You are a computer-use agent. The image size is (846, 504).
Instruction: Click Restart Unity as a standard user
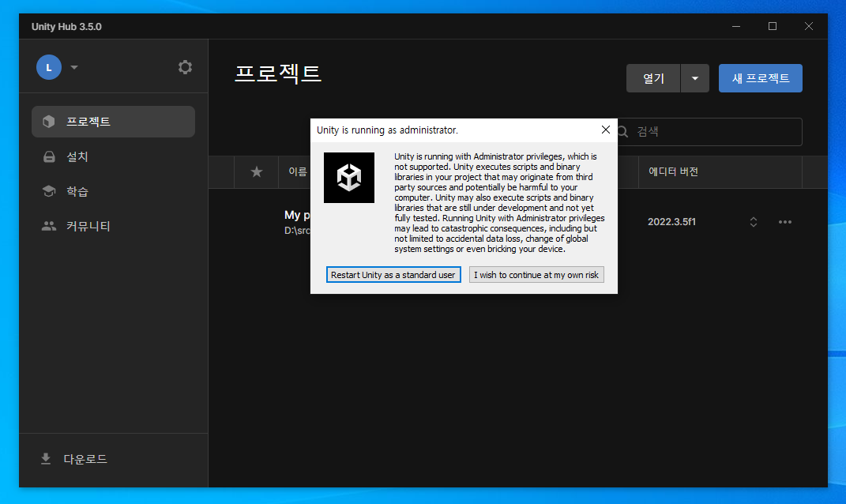click(393, 275)
